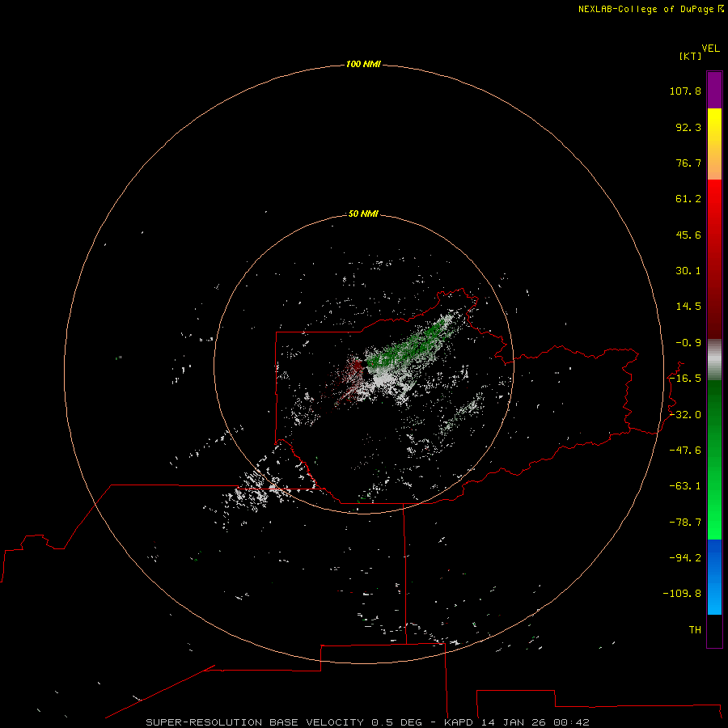
Task: Select the 92.3 legend value
Action: point(688,127)
